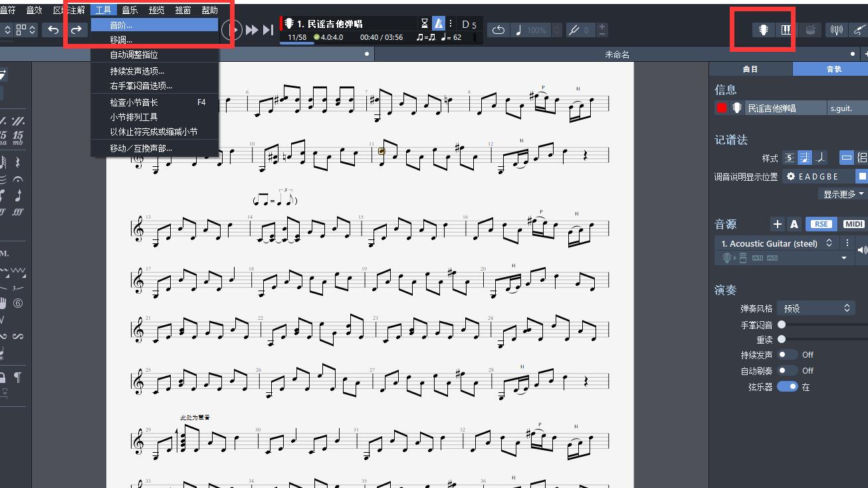Select the MIDI sound source button

tap(853, 224)
